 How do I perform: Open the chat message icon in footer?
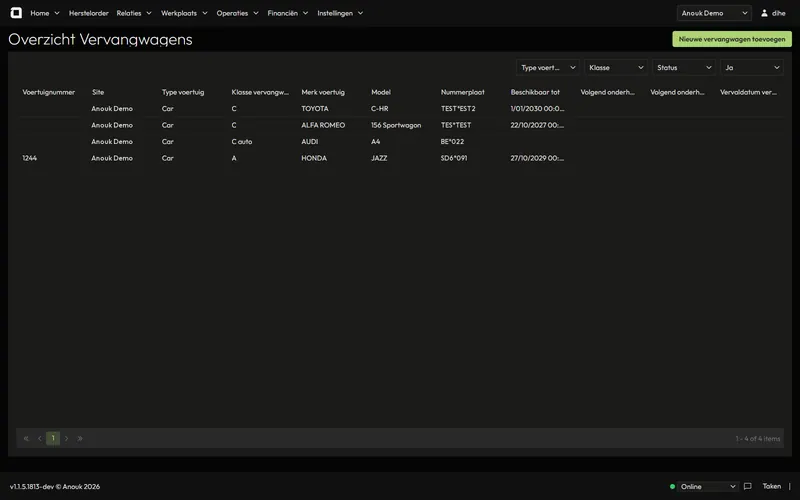click(x=747, y=486)
